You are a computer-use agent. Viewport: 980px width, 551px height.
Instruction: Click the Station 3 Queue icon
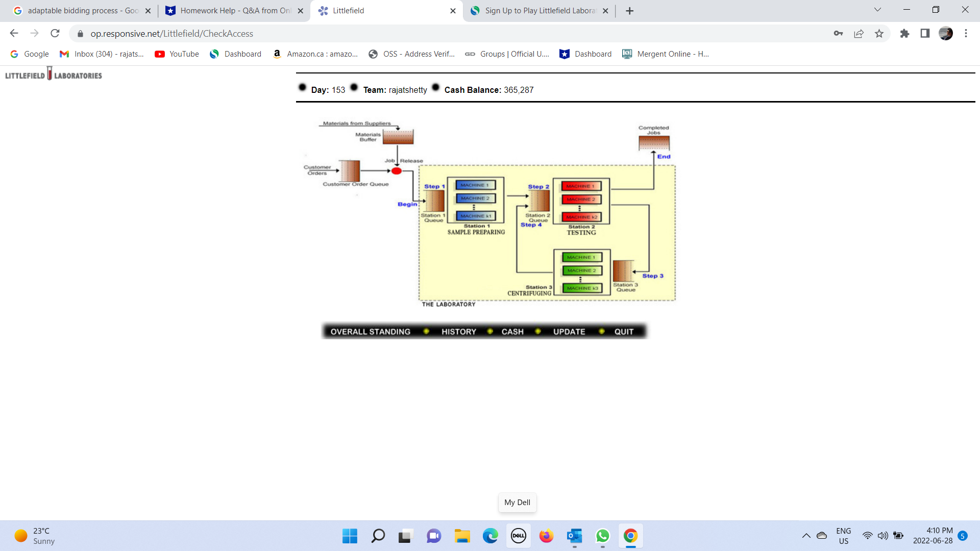[x=623, y=271]
